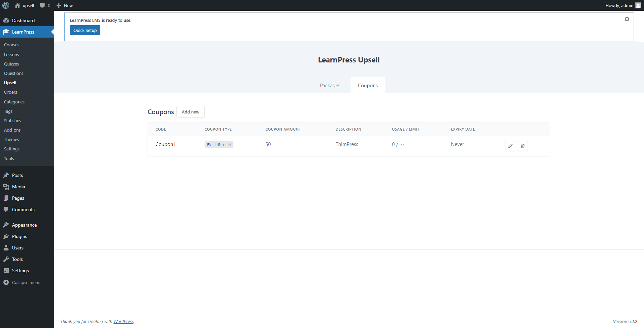Click the Comments icon in sidebar
This screenshot has height=328, width=644.
[x=6, y=209]
